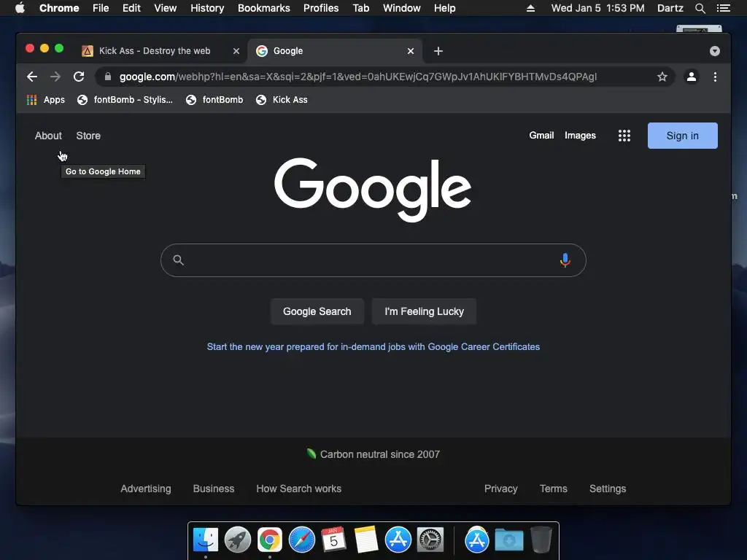The height and width of the screenshot is (560, 747).
Task: Go back using the browser back arrow
Action: [x=32, y=77]
